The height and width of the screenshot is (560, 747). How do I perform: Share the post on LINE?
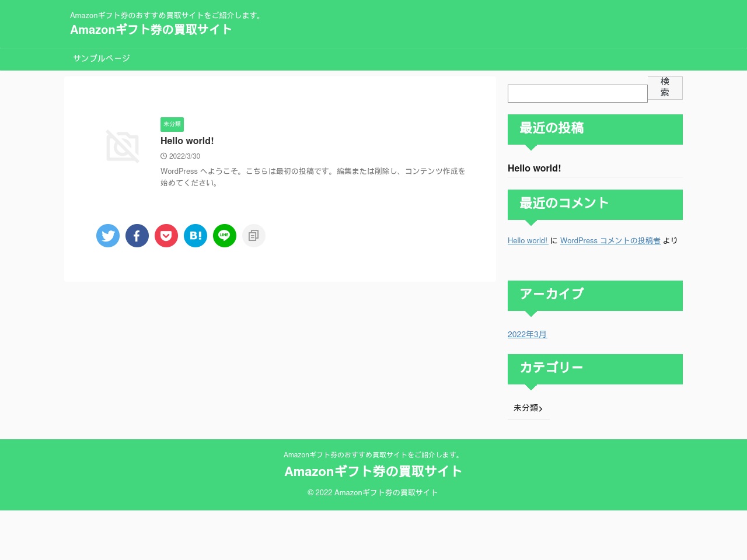pyautogui.click(x=225, y=236)
